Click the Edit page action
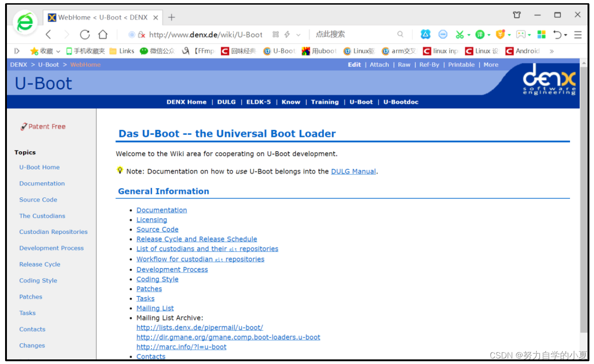 (x=354, y=65)
